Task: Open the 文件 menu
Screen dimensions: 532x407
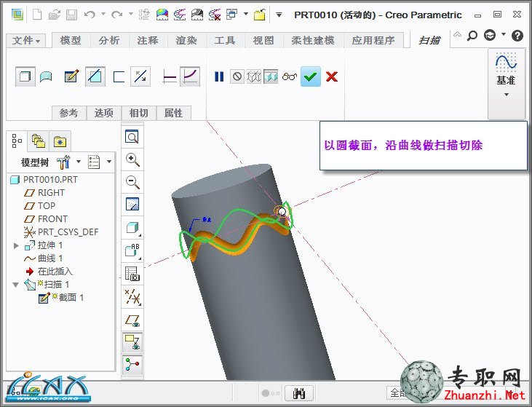Action: click(26, 40)
